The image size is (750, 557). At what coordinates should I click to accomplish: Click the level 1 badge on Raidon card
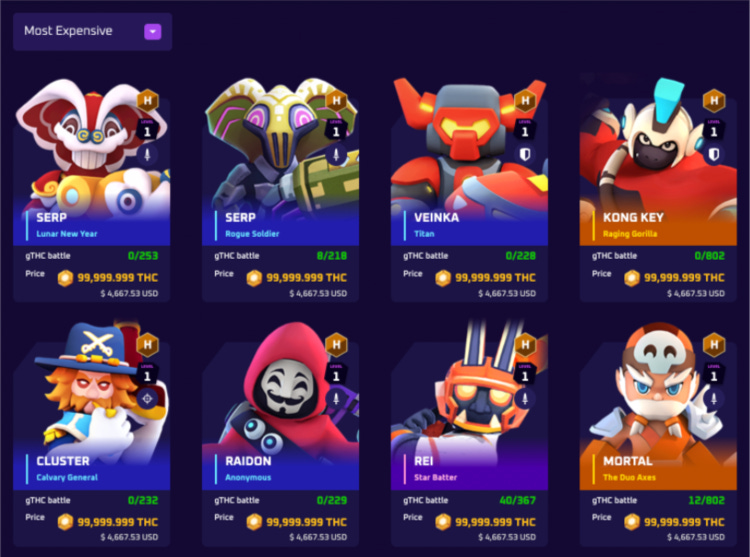(x=336, y=374)
